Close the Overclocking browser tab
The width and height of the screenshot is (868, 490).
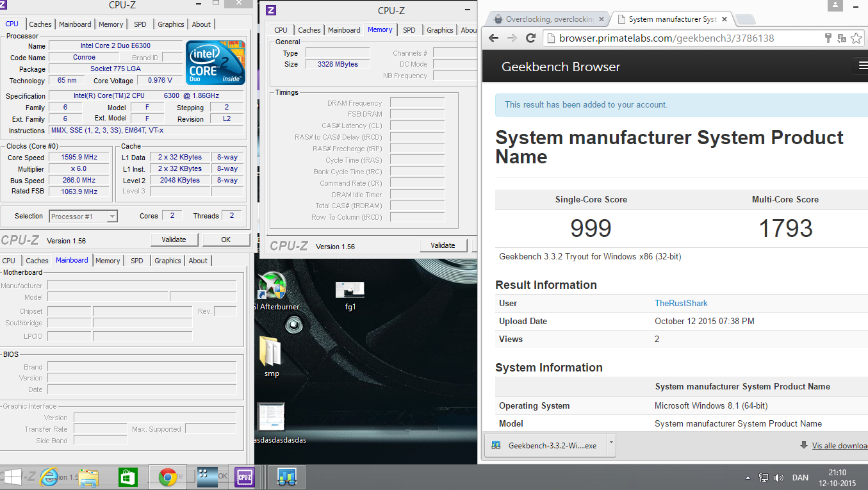(x=600, y=19)
